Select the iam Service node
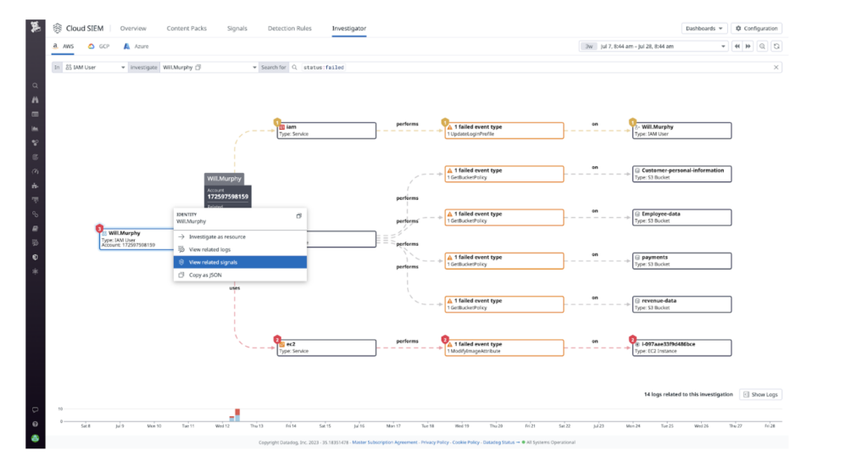 click(326, 131)
